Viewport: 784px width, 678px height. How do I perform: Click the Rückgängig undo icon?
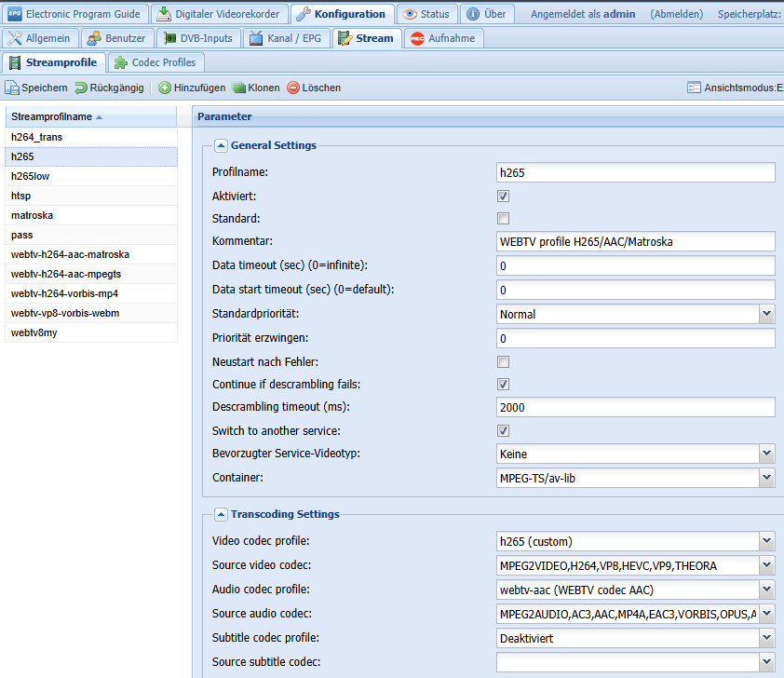click(81, 88)
